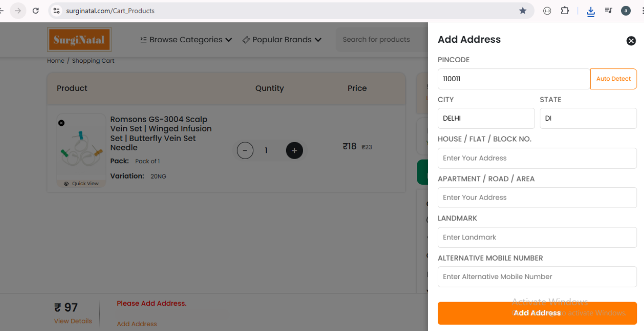Expand Browse Categories dropdown
The height and width of the screenshot is (331, 644).
pos(186,40)
